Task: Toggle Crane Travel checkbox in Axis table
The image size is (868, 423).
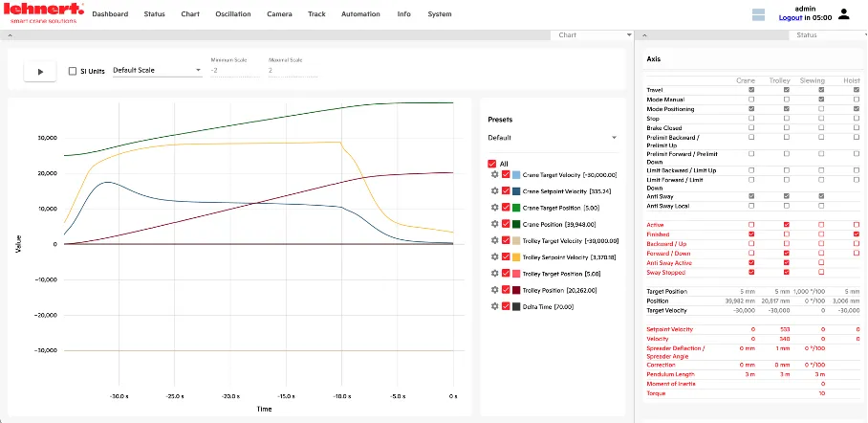Action: pos(751,89)
